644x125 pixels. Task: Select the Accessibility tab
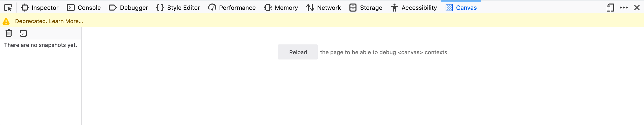(x=414, y=8)
